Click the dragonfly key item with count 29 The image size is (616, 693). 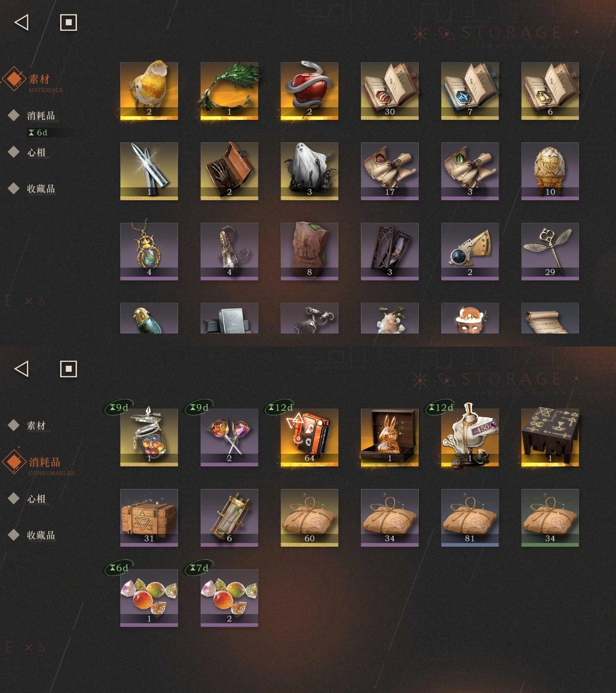[550, 251]
